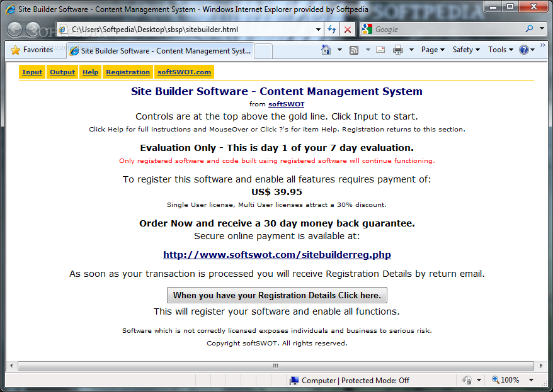The image size is (553, 392).
Task: Open search provider dropdown arrow
Action: [x=542, y=28]
